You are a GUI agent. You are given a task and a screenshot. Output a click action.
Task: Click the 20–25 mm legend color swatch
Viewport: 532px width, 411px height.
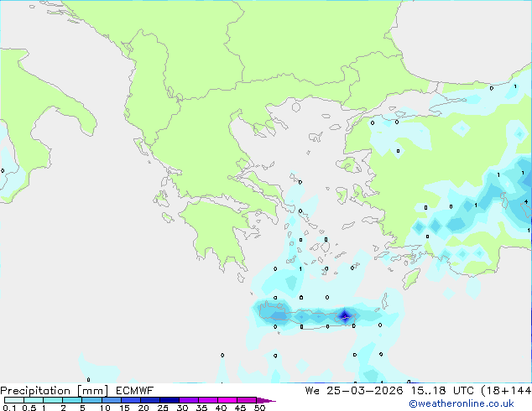coord(149,400)
